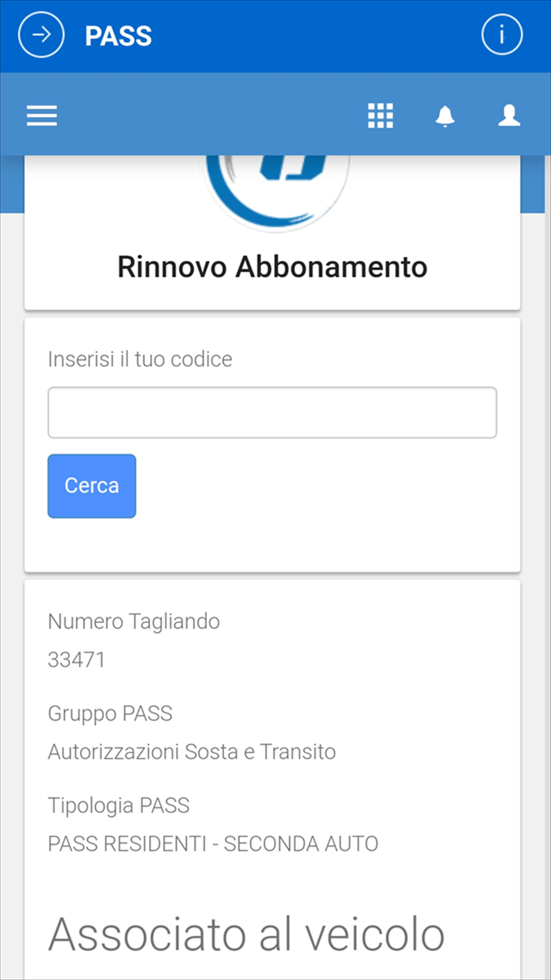Click the vertical scrollbar on right edge
The height and width of the screenshot is (980, 551).
[547, 496]
